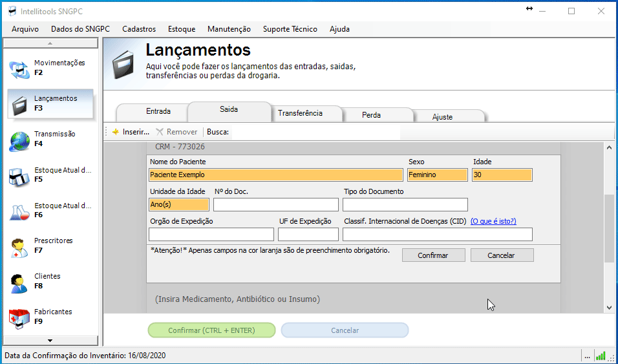Click the Data da Confirmação do Inventário status text
The width and height of the screenshot is (618, 364).
85,356
